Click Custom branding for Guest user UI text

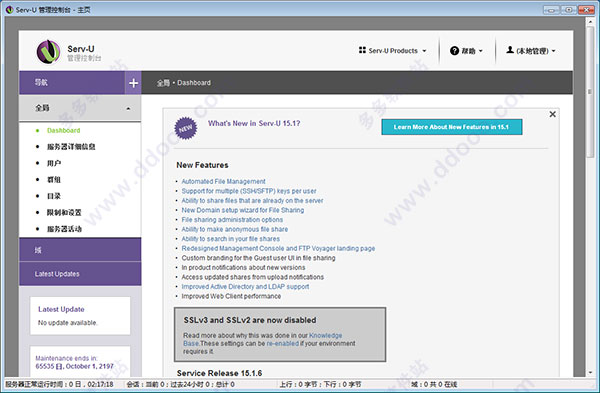click(x=258, y=258)
